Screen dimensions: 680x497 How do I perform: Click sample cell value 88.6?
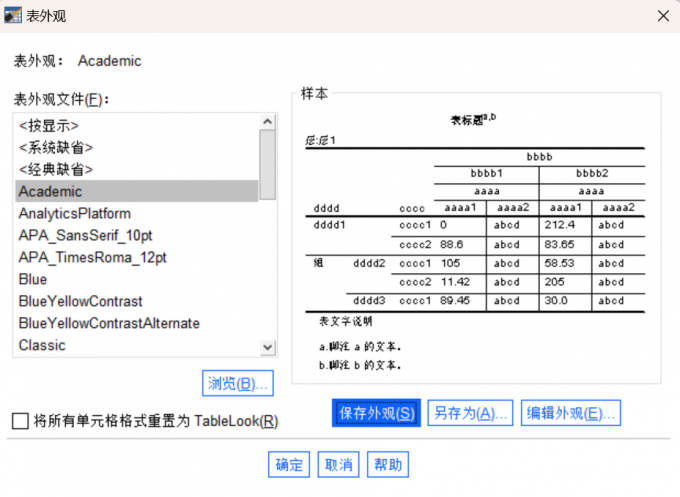[x=451, y=244]
